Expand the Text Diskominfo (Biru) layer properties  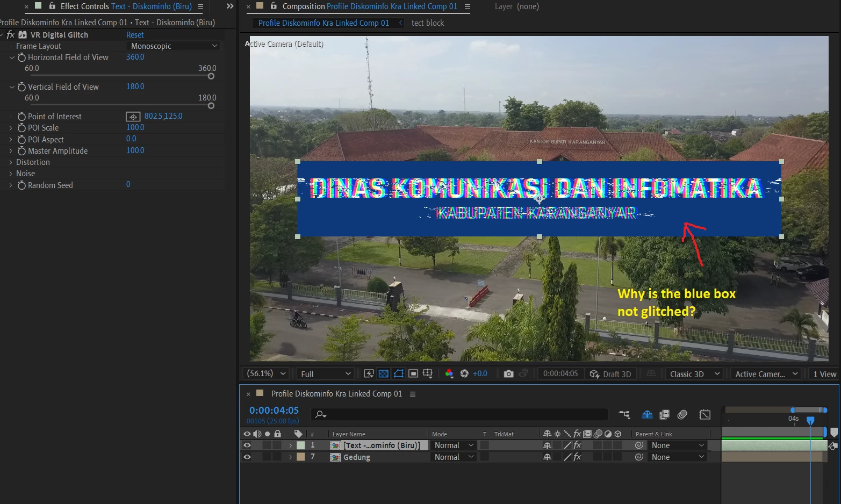click(291, 445)
